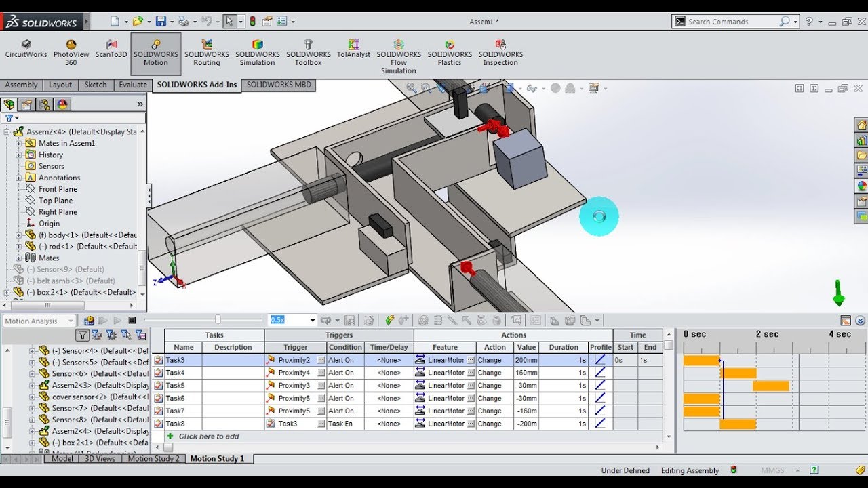Expand the (-) rod<1> component
Image resolution: width=868 pixels, height=488 pixels.
pos(19,247)
